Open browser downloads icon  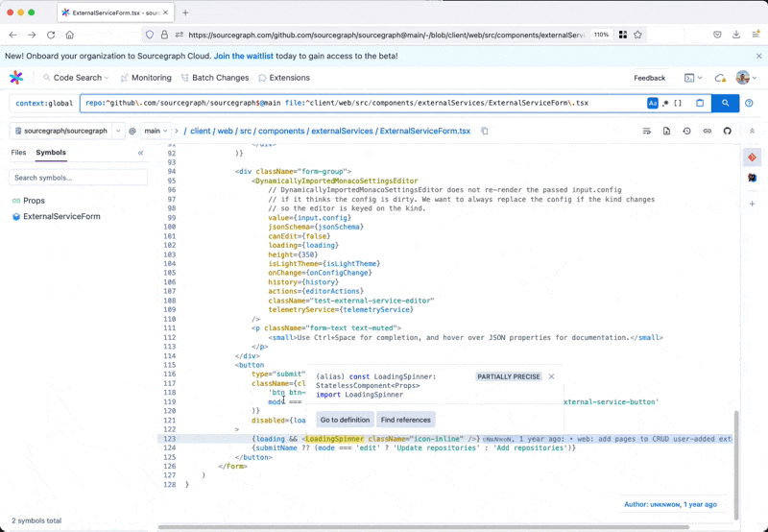tap(735, 35)
